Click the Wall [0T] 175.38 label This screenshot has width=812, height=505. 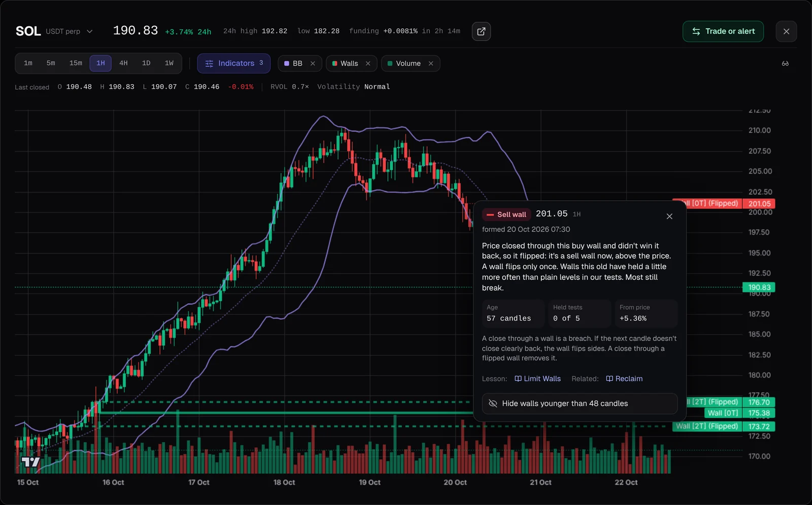[739, 413]
